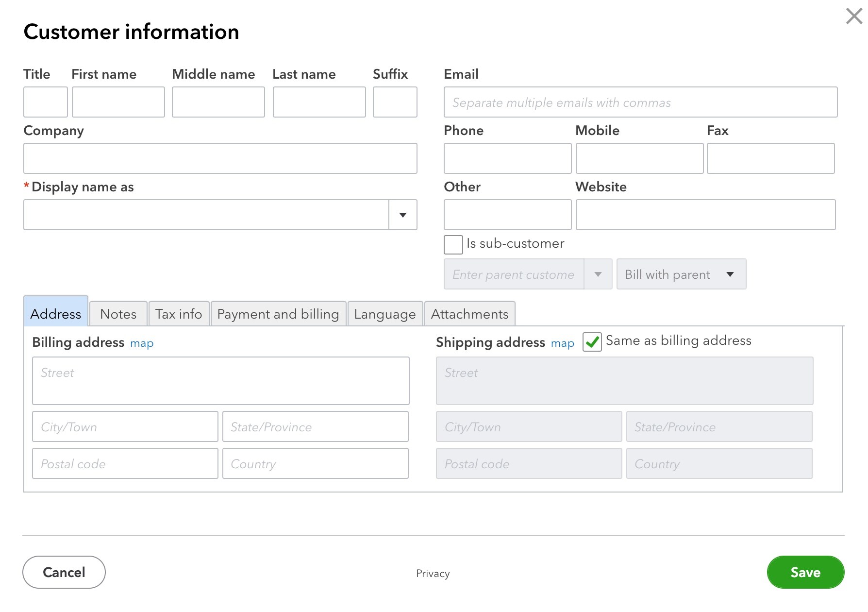Screen dimensions: 868x612
Task: Expand the Display name as dropdown arrow
Action: pyautogui.click(x=403, y=215)
